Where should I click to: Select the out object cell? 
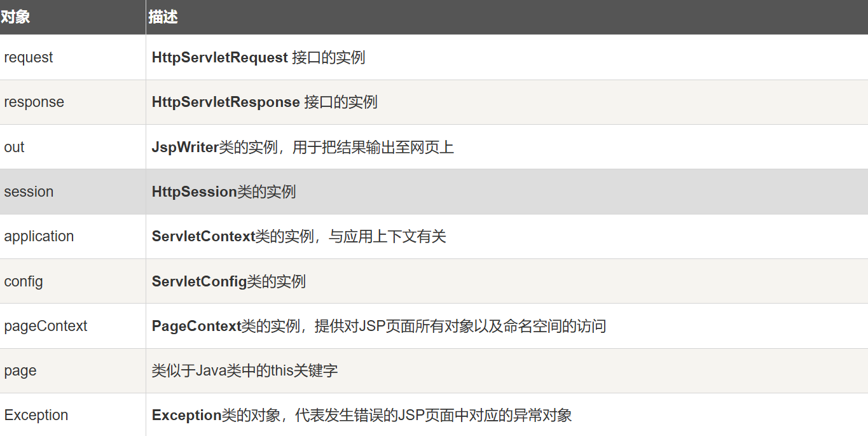[14, 147]
